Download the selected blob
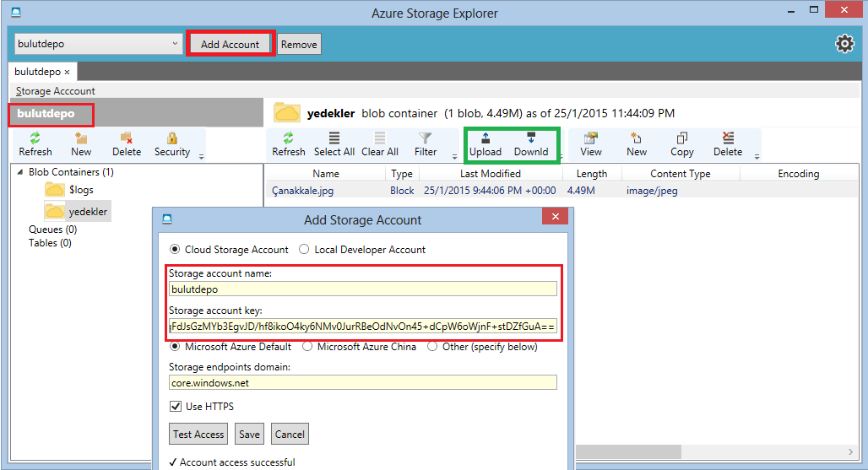The height and width of the screenshot is (470, 868). tap(531, 144)
